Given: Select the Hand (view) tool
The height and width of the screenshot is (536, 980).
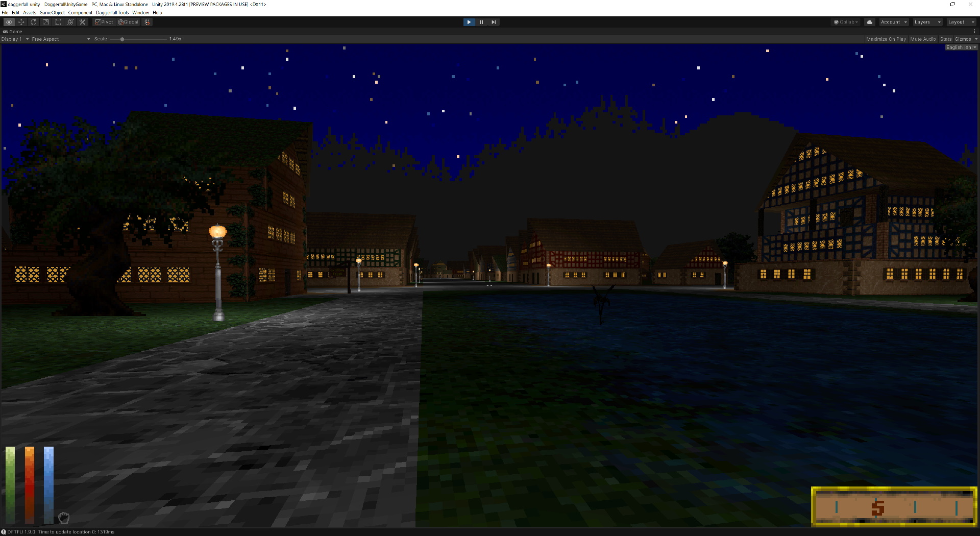Looking at the screenshot, I should click(x=9, y=22).
